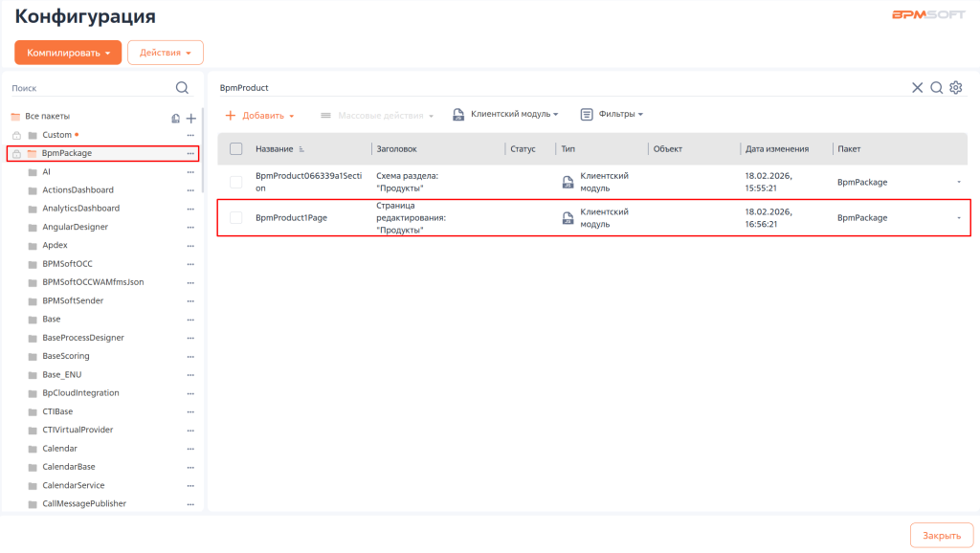Screen dimensions: 980x553
Task: Toggle the select-all checkbox in table header
Action: point(236,149)
